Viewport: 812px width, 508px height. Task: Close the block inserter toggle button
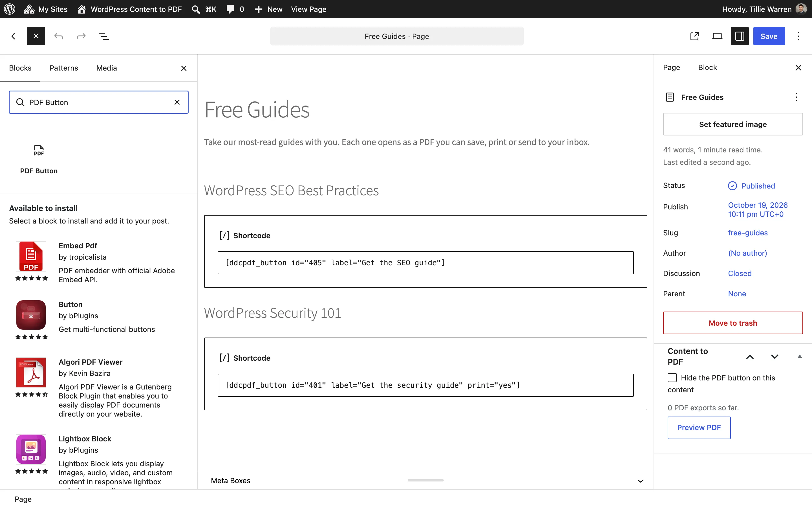tap(36, 36)
